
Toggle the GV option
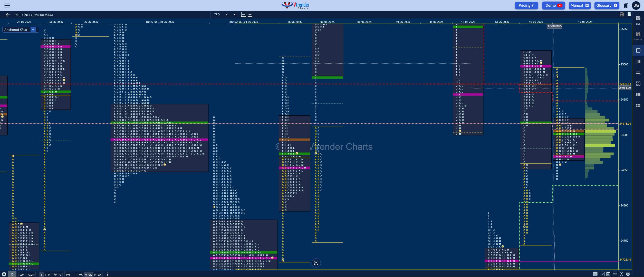tap(22, 274)
